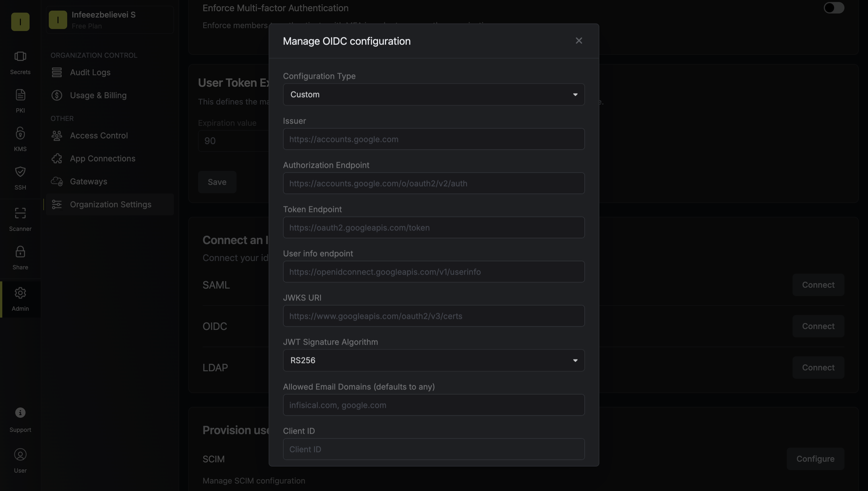Open the Admin gear icon
Image resolution: width=868 pixels, height=491 pixels.
pos(20,293)
